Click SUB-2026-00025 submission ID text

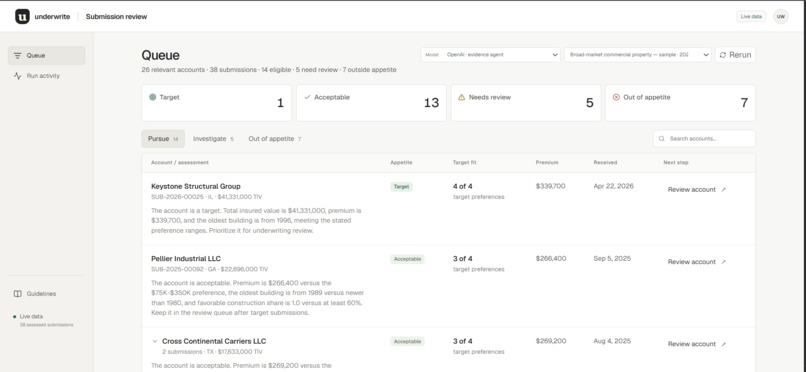(x=177, y=197)
